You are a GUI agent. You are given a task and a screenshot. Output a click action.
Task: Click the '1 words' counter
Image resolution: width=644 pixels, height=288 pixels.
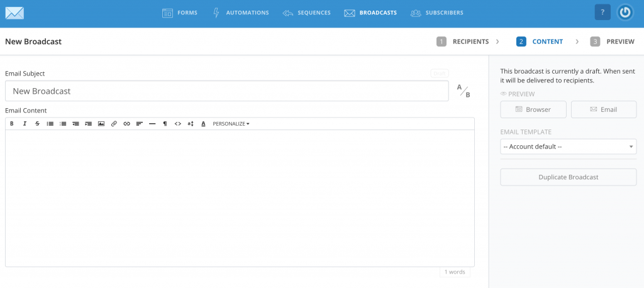pyautogui.click(x=455, y=272)
